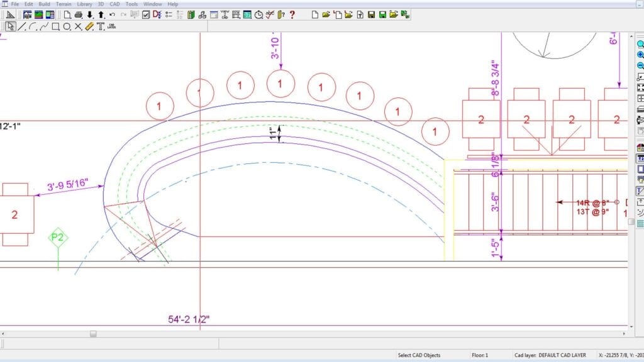Click DEFAULT CAD LAYER in status bar
Image resolution: width=644 pixels, height=362 pixels.
point(562,355)
